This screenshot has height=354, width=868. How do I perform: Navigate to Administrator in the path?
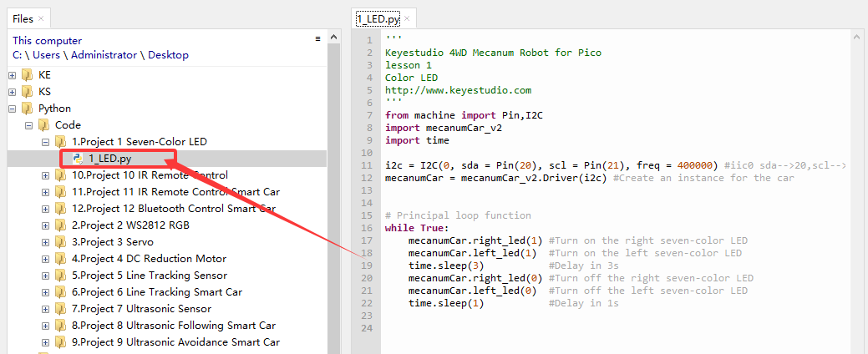[x=104, y=55]
